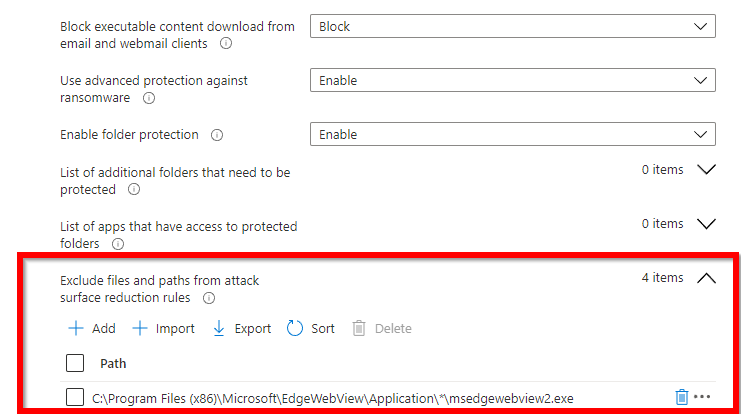This screenshot has width=741, height=414.
Task: Click Add to create new exclusion path
Action: point(92,328)
